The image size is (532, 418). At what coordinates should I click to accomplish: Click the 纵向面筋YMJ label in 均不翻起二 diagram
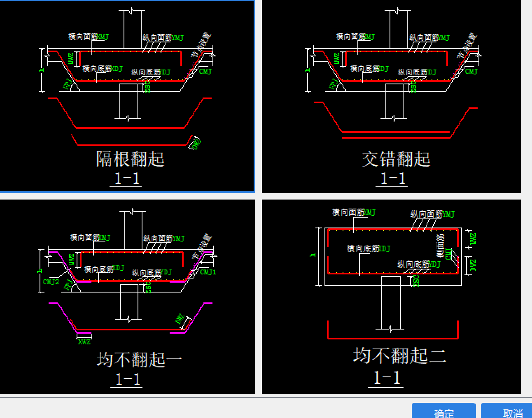(x=432, y=214)
